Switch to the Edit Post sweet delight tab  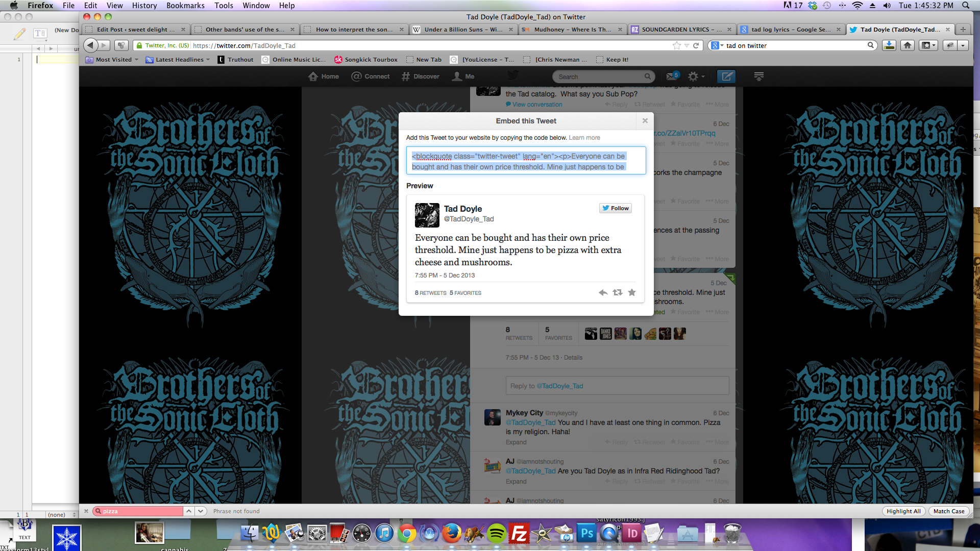tap(136, 30)
